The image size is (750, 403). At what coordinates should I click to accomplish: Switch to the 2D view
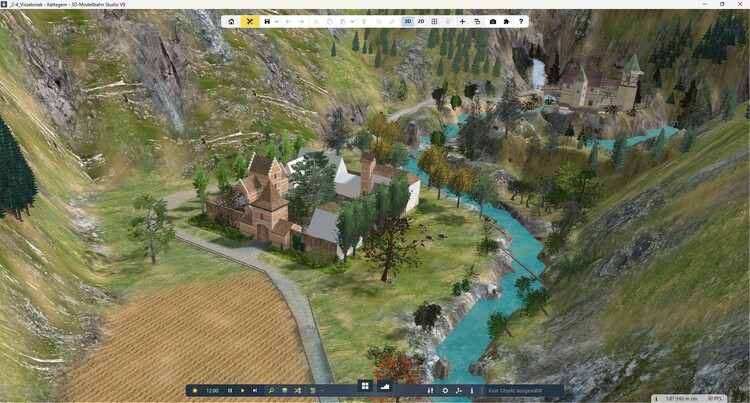(421, 22)
